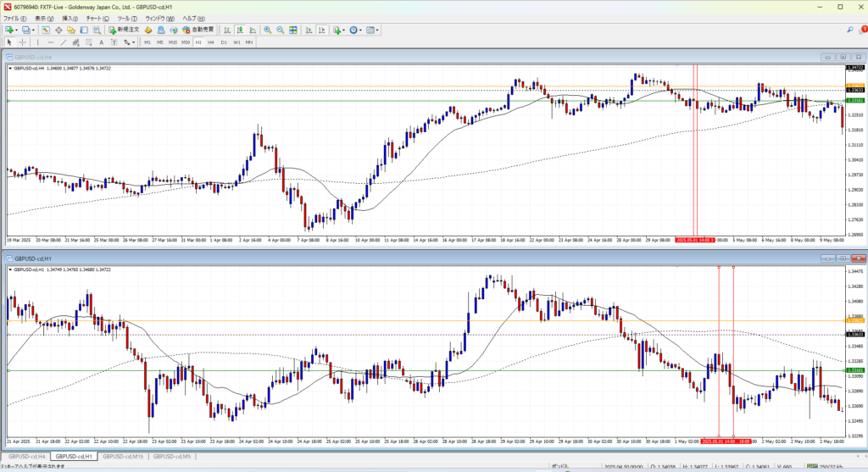Switch to the GBPUSD-cd,M15 tab
This screenshot has height=472, width=868.
pos(123,457)
